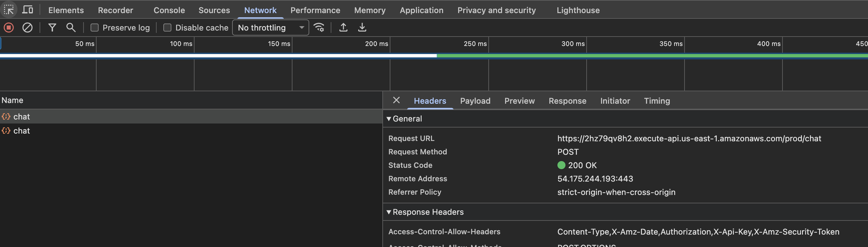This screenshot has width=868, height=247.
Task: Import HAR file using upload icon
Action: [x=343, y=27]
